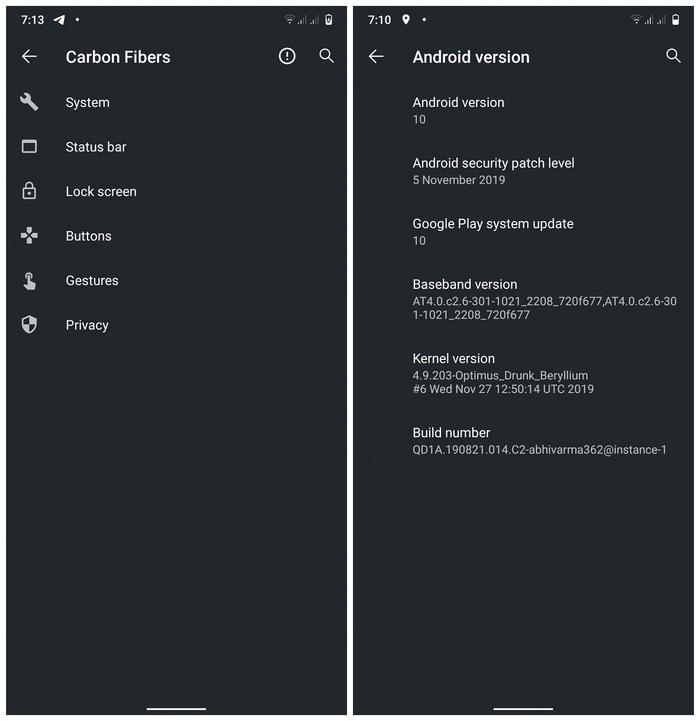Open the Gestures settings entry
The width and height of the screenshot is (700, 721).
tap(177, 280)
